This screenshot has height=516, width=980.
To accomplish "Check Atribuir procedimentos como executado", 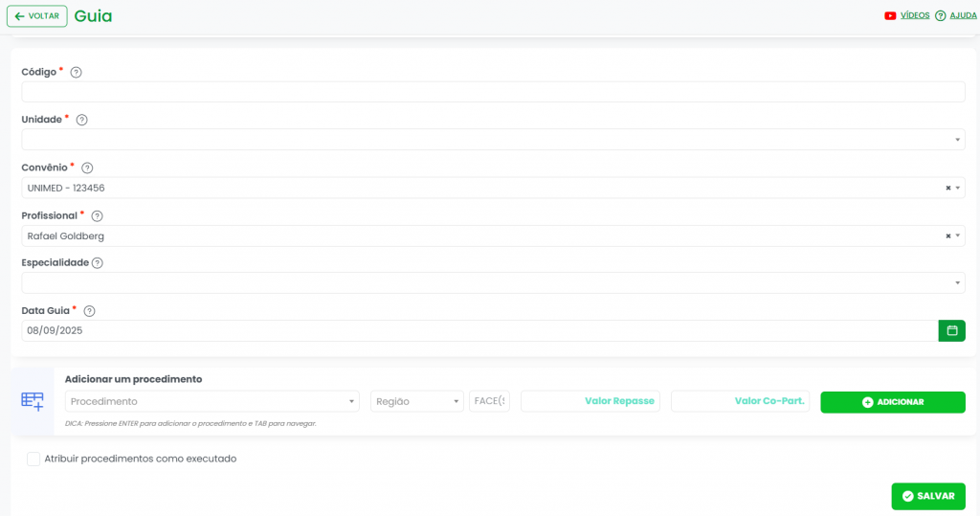I will (x=33, y=459).
